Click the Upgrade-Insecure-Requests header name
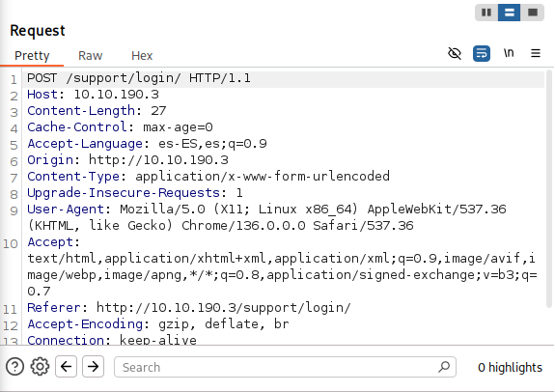This screenshot has height=392, width=555. click(124, 193)
